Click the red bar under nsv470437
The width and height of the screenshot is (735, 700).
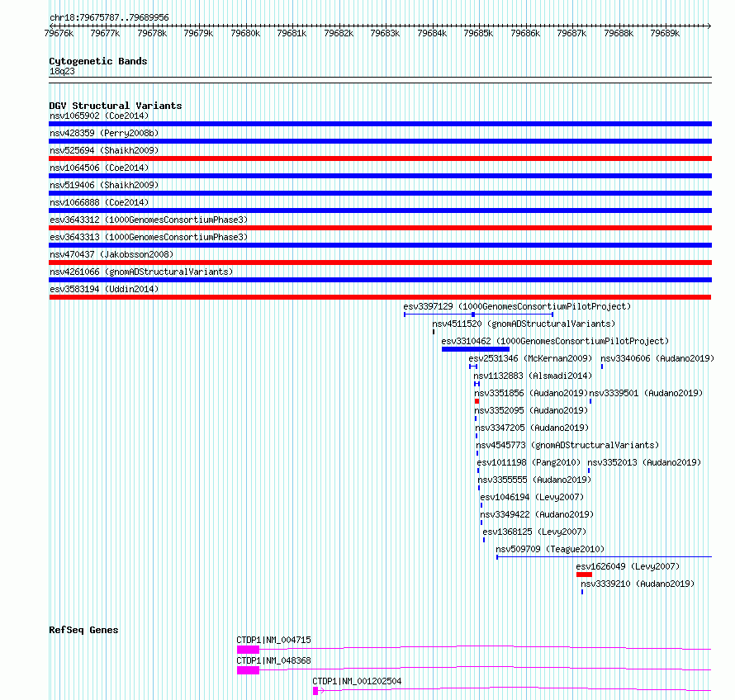380,262
